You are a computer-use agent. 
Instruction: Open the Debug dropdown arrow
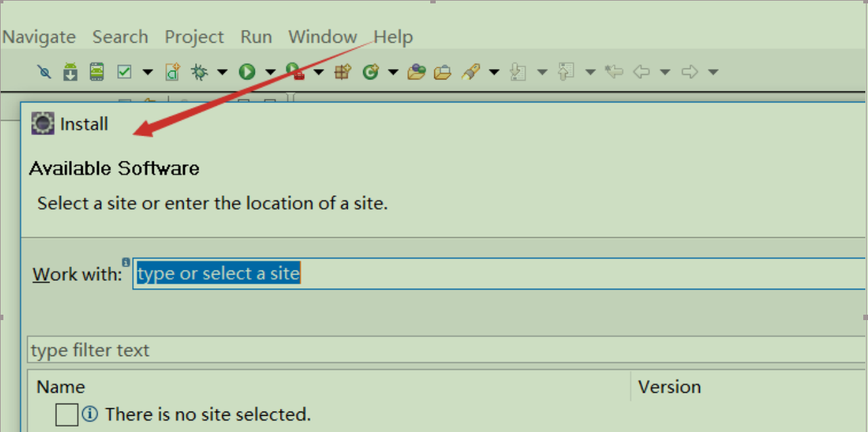(x=222, y=72)
